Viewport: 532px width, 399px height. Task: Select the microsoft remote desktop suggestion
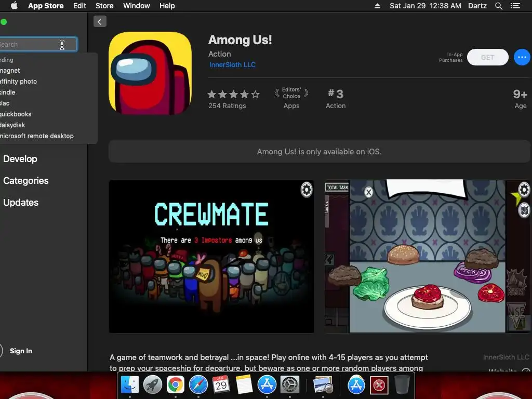pos(37,136)
